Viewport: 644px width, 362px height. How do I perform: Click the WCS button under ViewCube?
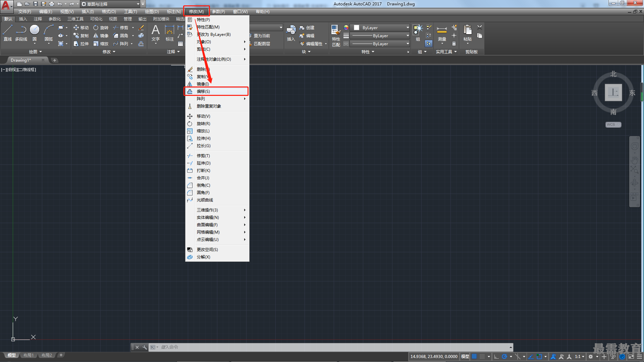(613, 125)
